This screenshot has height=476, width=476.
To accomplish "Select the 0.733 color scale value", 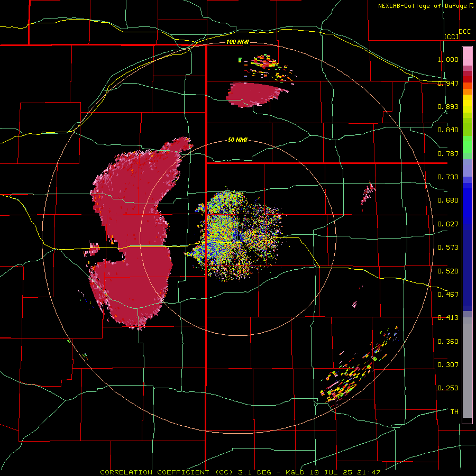I will point(448,177).
